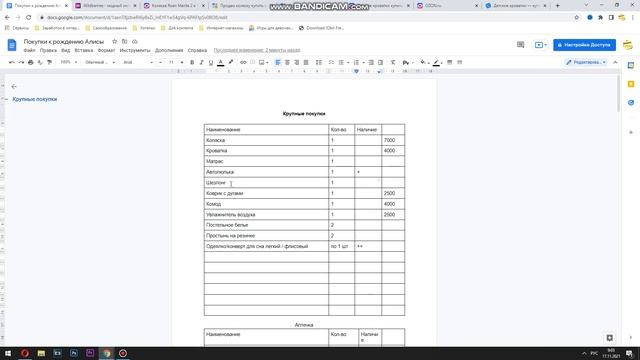
Task: Click the Настройки Доступа share button
Action: pos(584,45)
